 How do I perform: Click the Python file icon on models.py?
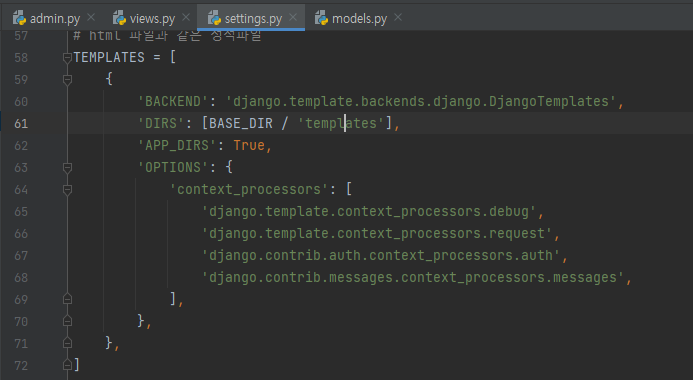tap(321, 18)
